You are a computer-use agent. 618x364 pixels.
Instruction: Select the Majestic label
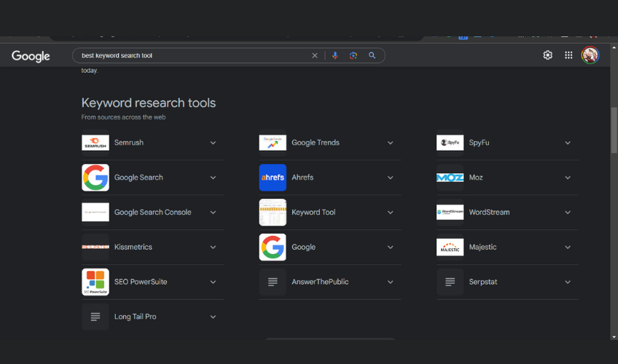[x=482, y=247]
